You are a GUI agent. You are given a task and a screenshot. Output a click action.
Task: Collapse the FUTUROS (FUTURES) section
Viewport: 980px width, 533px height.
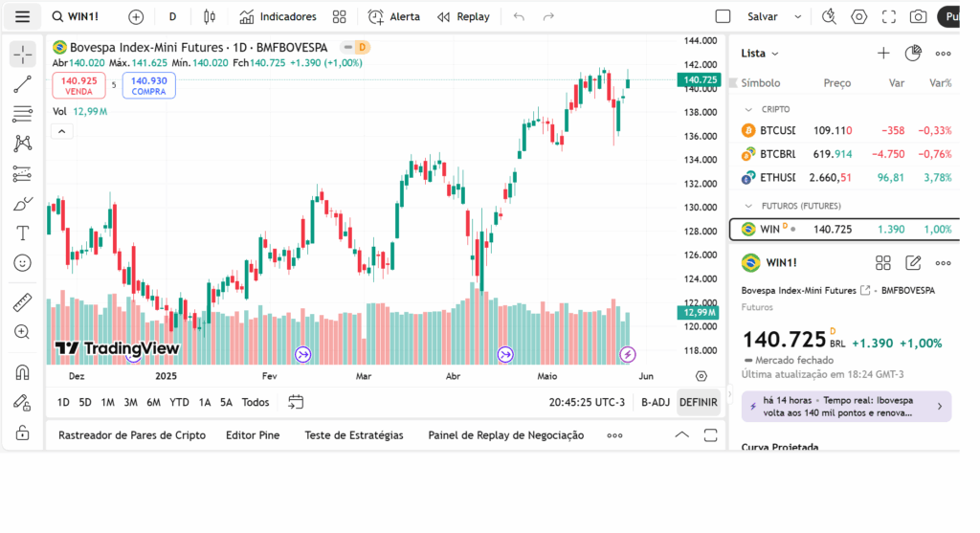point(748,206)
